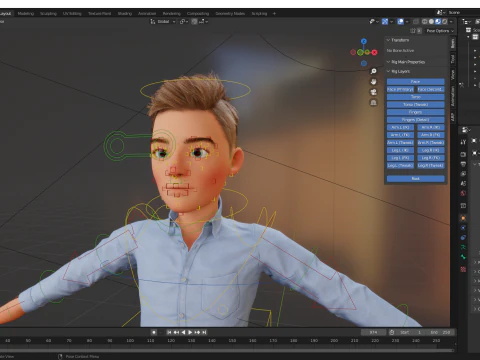
Task: Open the shading options dropdown arrow
Action: click(x=451, y=22)
